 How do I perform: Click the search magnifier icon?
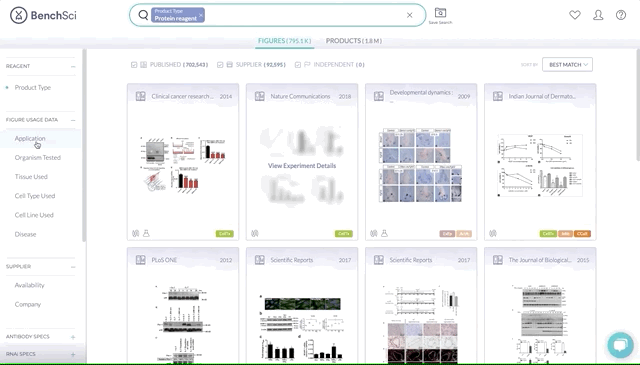143,15
